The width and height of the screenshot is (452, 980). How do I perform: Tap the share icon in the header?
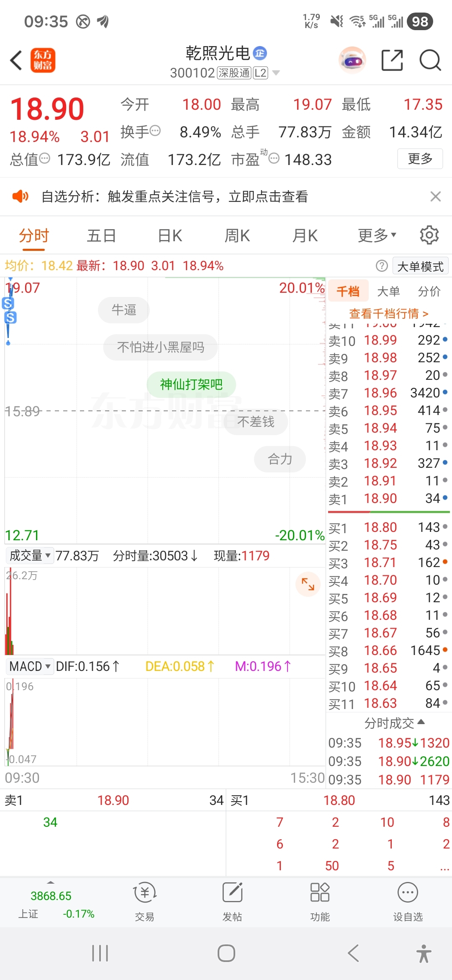392,60
